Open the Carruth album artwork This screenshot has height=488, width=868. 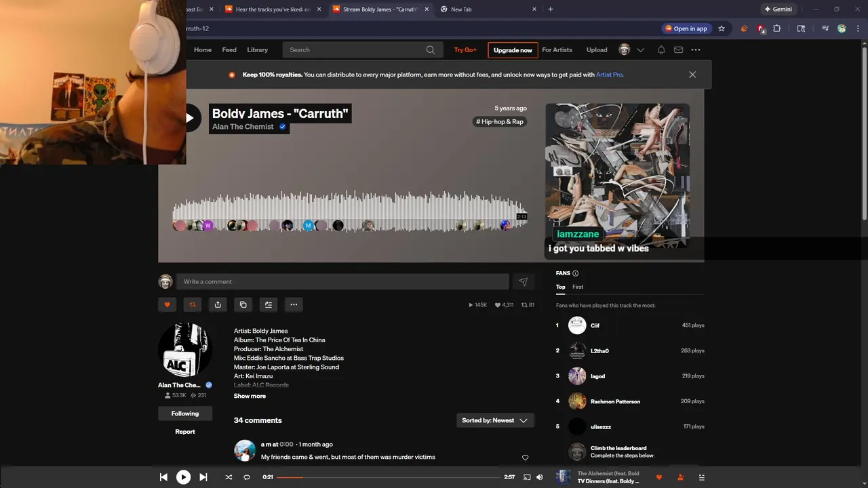(x=617, y=176)
